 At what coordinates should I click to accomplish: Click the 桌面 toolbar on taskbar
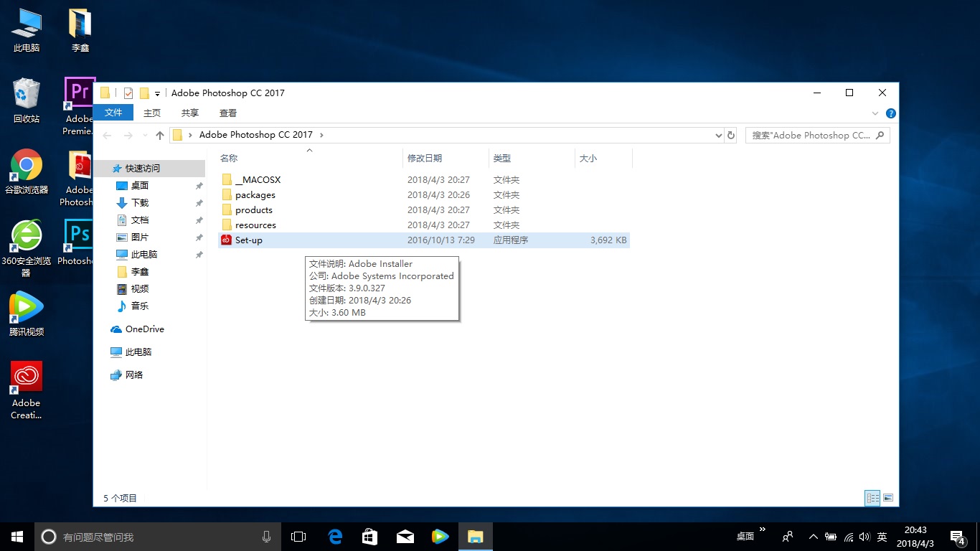[745, 537]
